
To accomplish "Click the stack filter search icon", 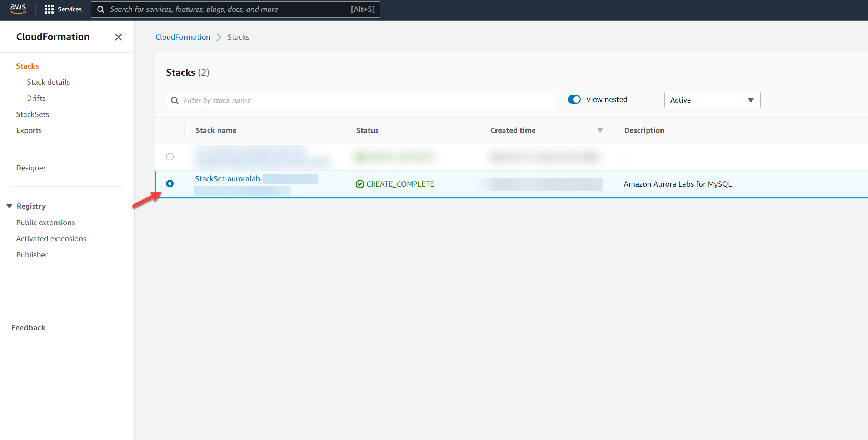I will tap(175, 100).
